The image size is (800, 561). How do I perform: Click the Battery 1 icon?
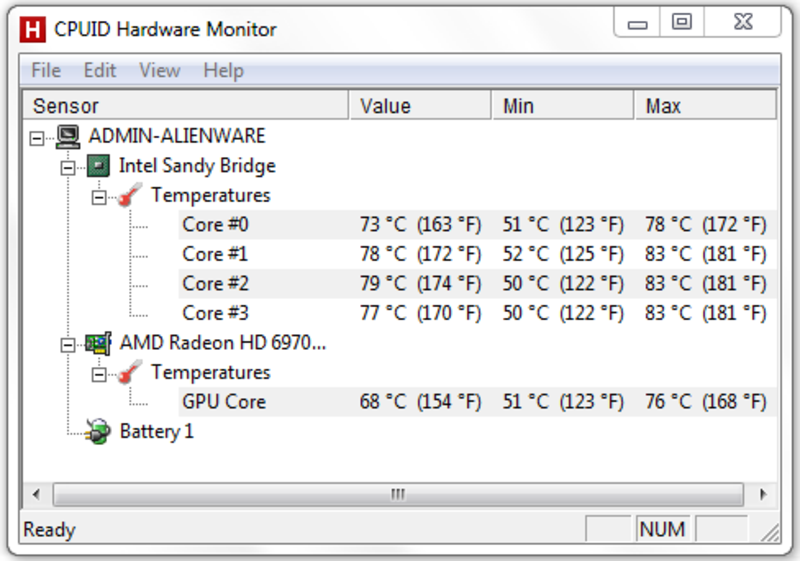[x=99, y=432]
